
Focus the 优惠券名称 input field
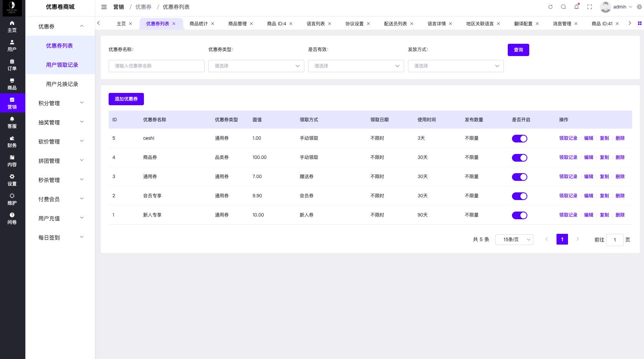click(156, 66)
